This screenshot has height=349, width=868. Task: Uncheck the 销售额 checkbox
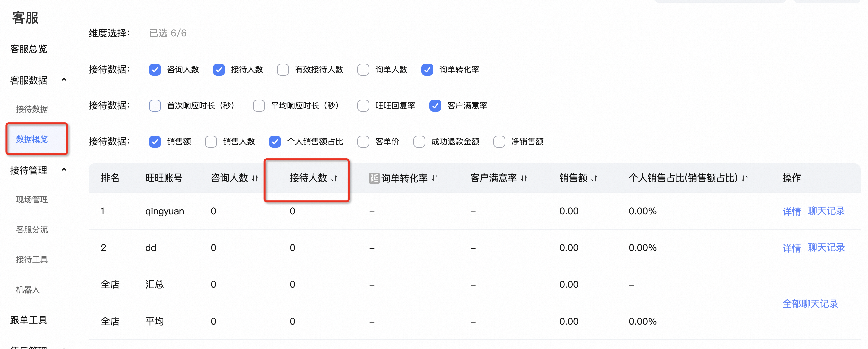tap(155, 142)
